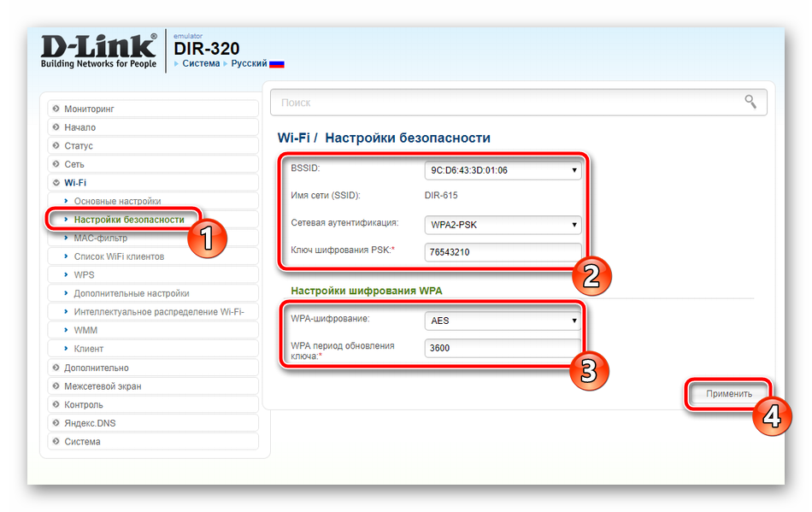Expand the Контроль section
Screen dimensions: 812x512
[153, 405]
